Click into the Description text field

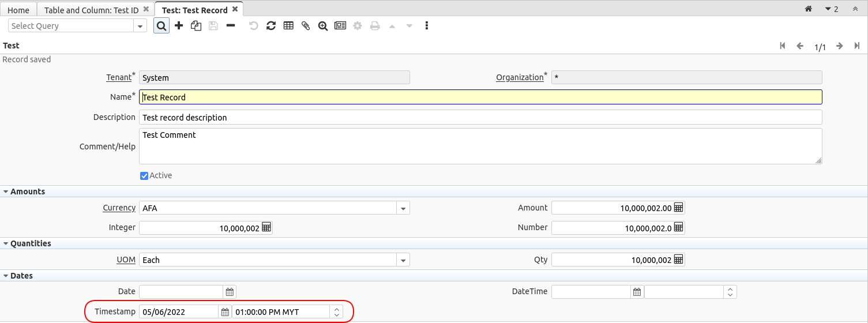tap(480, 117)
